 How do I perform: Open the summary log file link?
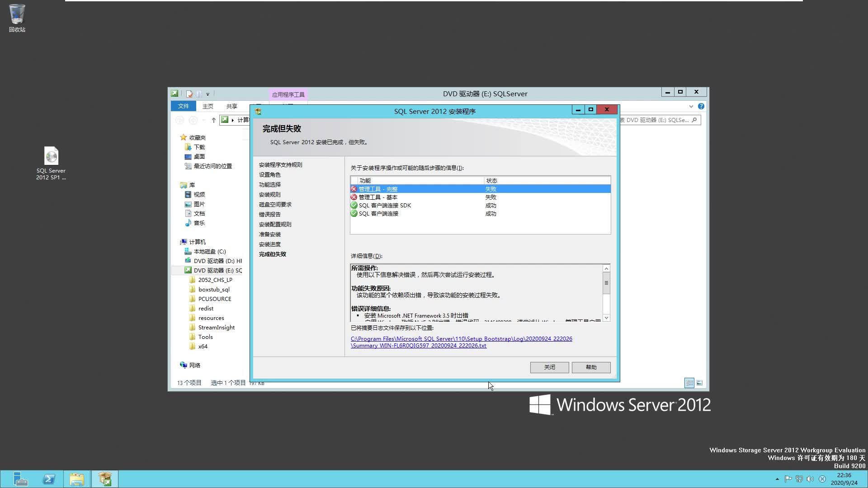click(x=461, y=342)
